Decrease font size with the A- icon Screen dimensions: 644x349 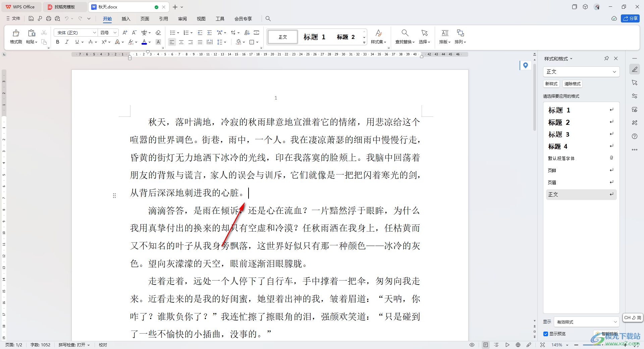point(134,33)
